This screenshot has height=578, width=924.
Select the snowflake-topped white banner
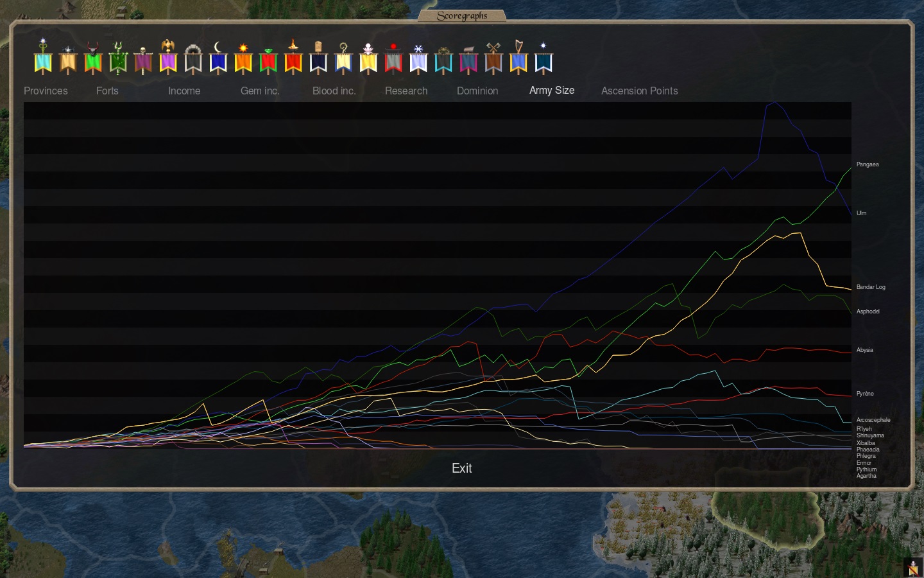pyautogui.click(x=418, y=58)
